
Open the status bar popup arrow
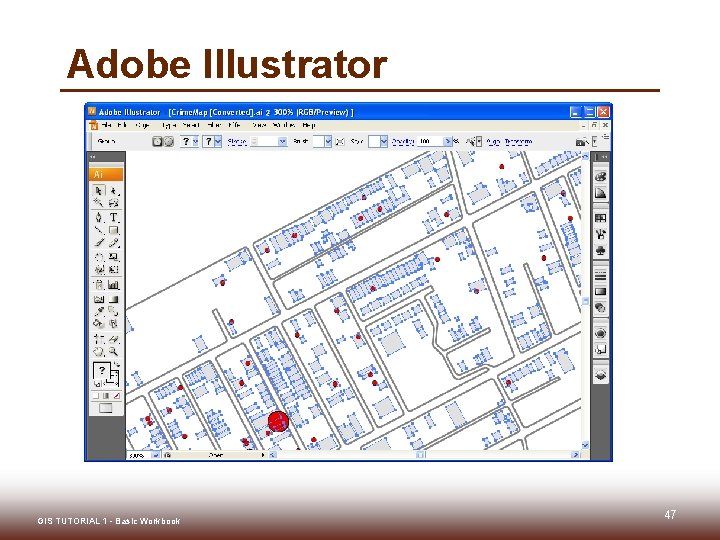263,456
